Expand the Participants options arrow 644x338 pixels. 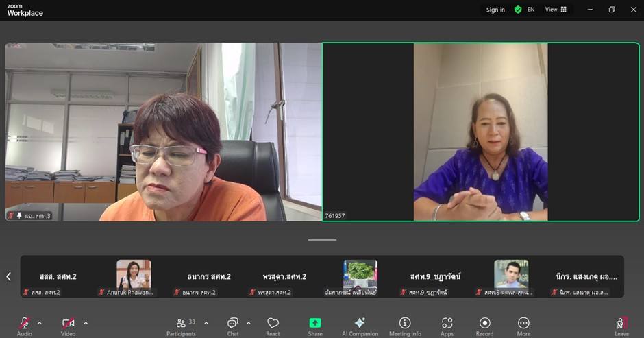tap(206, 322)
